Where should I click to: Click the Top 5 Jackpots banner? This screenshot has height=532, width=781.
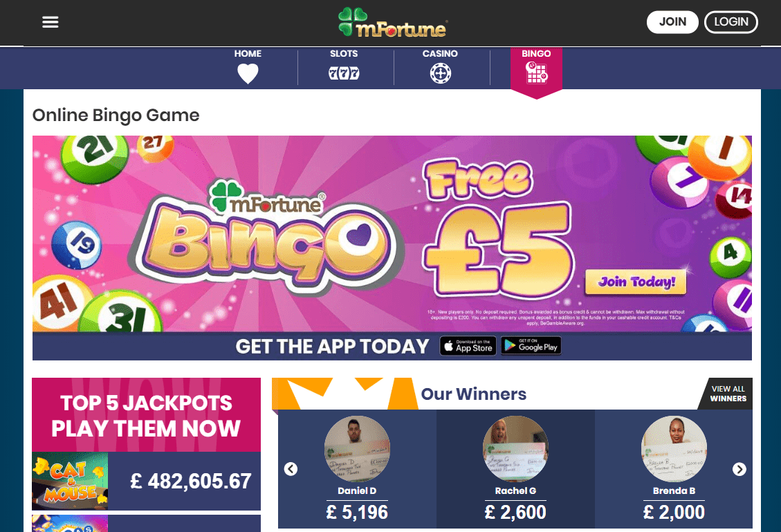146,415
